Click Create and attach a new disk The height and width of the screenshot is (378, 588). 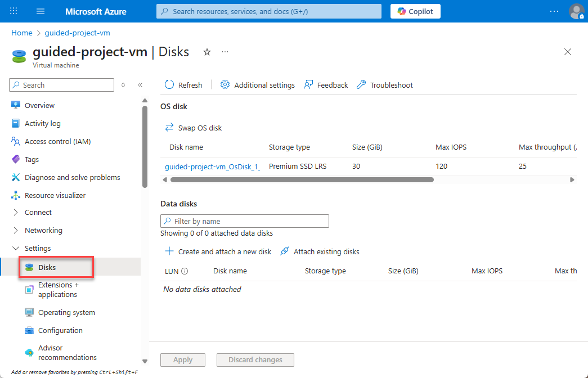[218, 251]
